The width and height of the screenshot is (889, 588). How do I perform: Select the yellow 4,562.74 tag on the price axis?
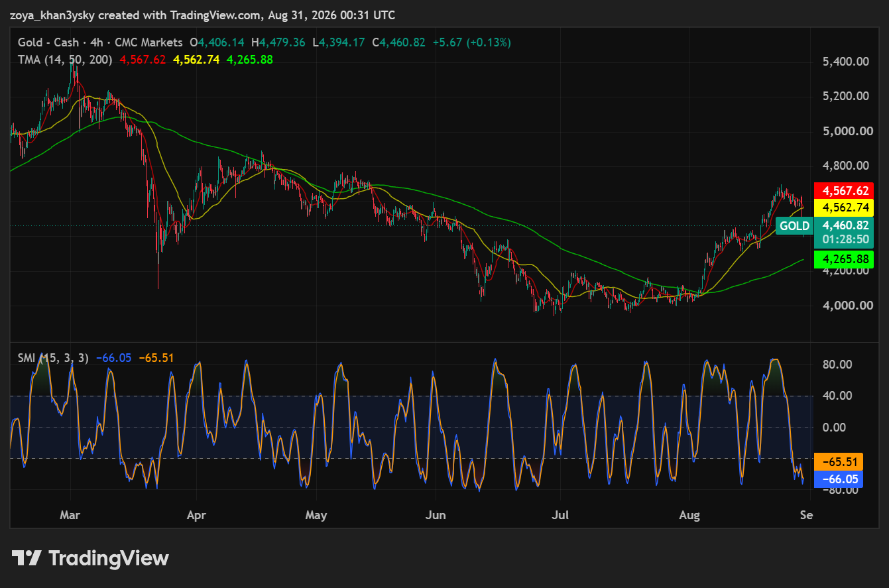845,207
